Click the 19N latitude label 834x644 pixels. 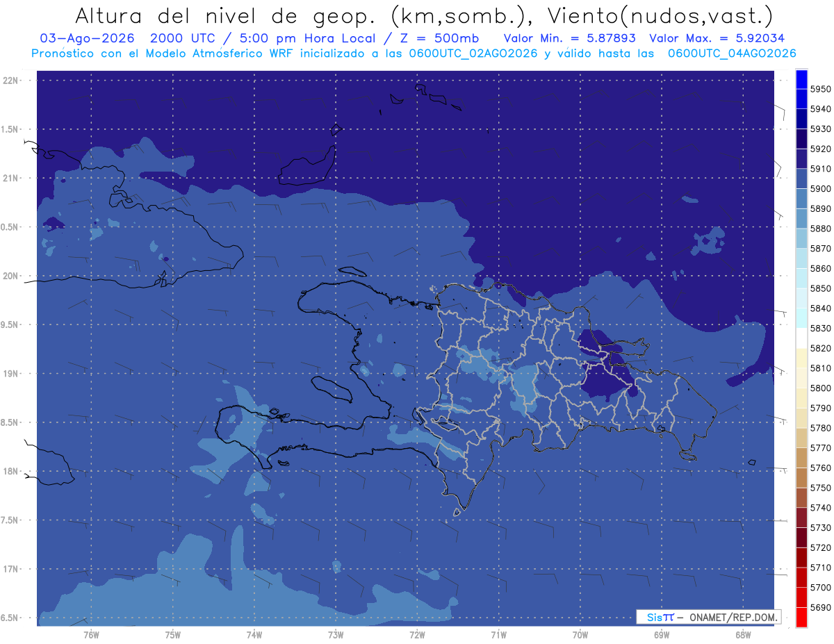11,374
